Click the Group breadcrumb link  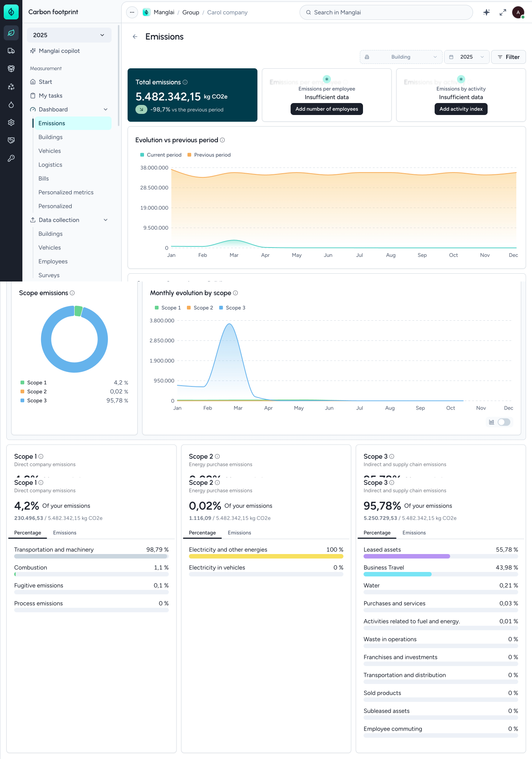[191, 12]
